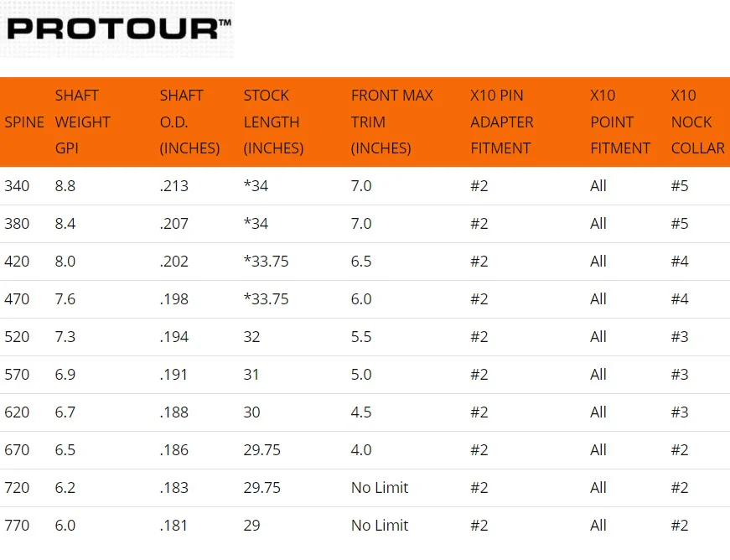Viewport: 730px width, 560px height.
Task: Click No Limit trim for spine 720
Action: (380, 487)
